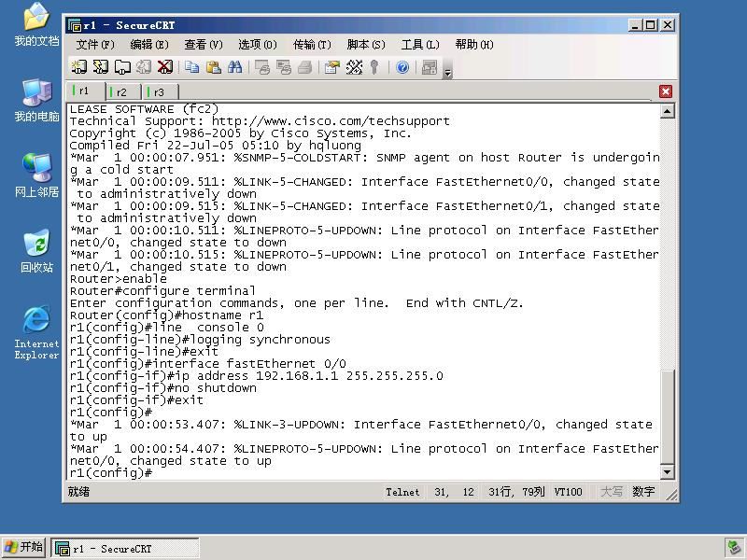Click the cisco.com/techsupport URL text

(331, 121)
